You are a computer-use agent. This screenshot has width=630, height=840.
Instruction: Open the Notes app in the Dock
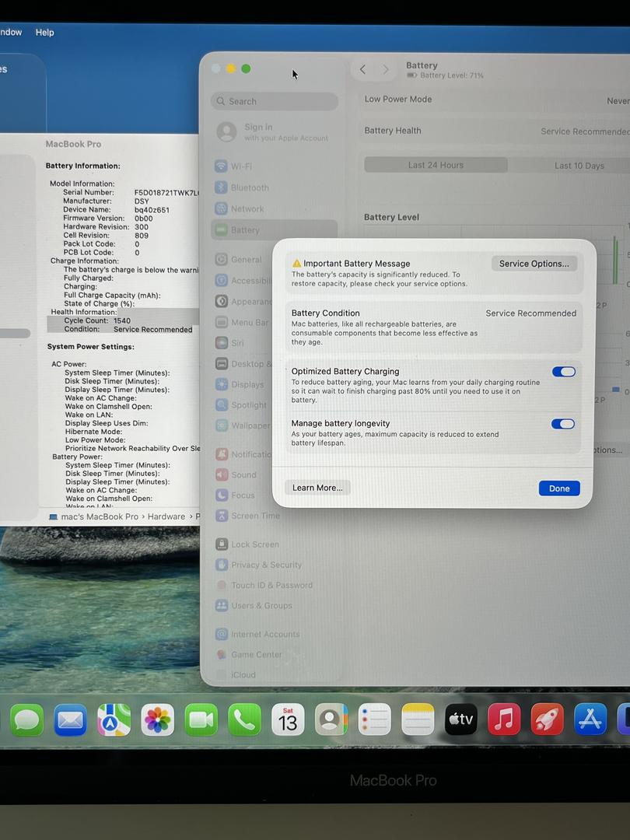click(418, 719)
